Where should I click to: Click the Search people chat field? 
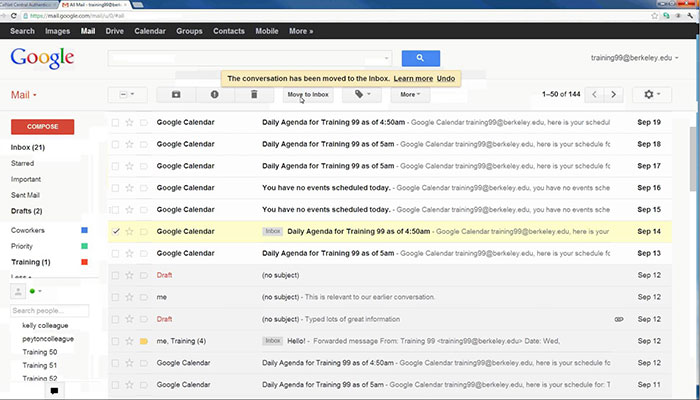point(50,311)
